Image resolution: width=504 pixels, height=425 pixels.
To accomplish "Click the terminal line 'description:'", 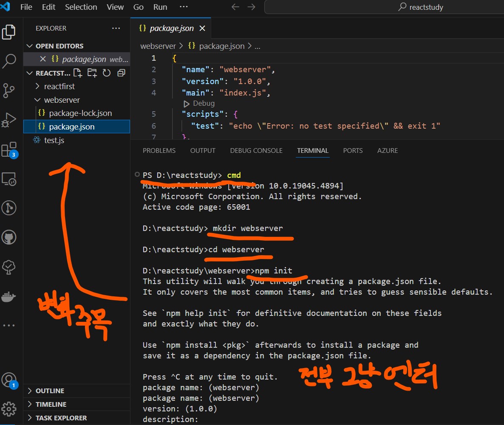I will pos(170,419).
